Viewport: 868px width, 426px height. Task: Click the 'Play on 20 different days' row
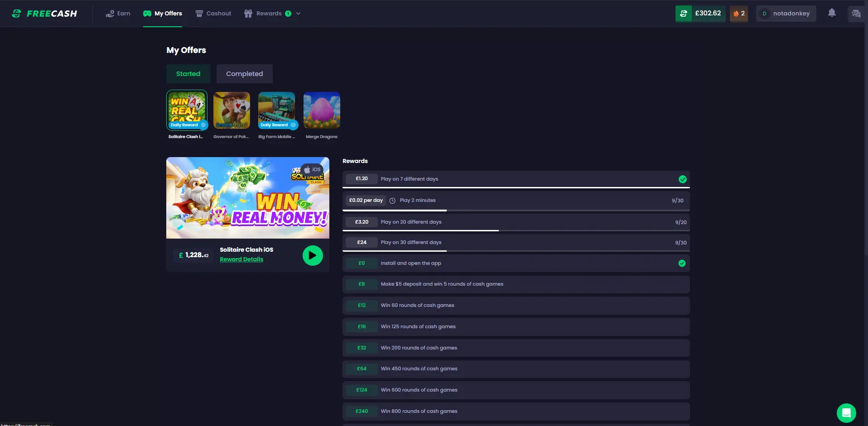click(x=516, y=222)
